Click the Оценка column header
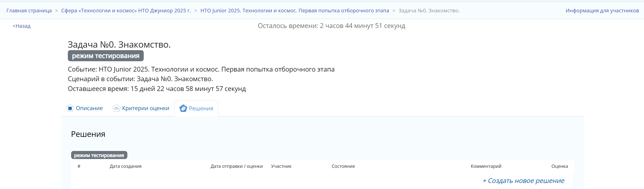The width and height of the screenshot is (644, 189). 560,166
